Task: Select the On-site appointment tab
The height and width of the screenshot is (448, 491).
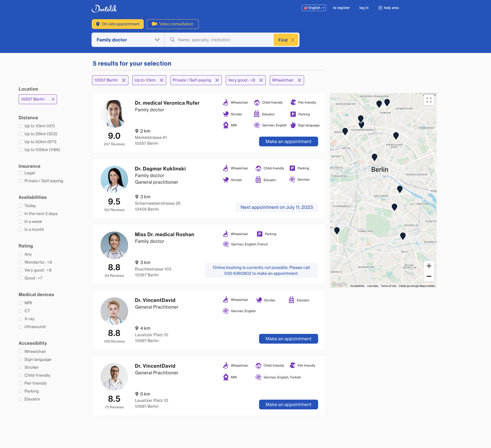Action: pos(118,24)
